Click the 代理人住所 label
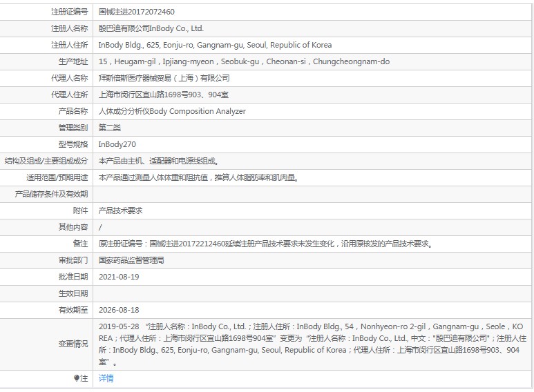 (x=70, y=95)
